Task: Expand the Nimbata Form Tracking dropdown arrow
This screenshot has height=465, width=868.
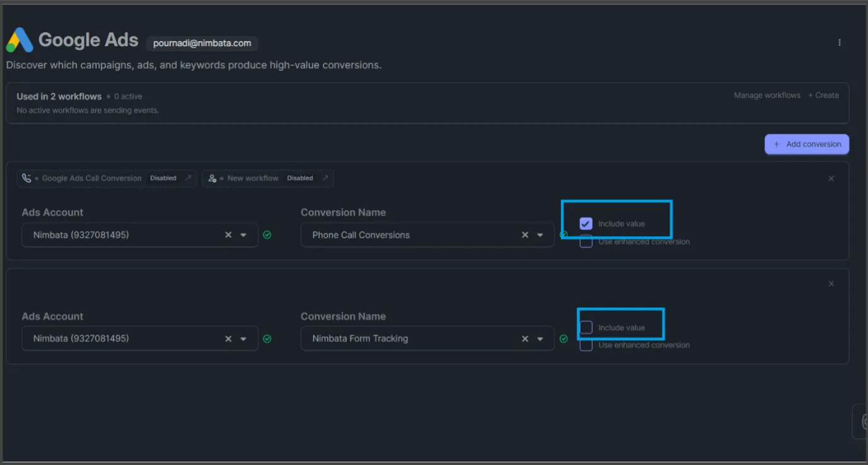Action: tap(540, 339)
